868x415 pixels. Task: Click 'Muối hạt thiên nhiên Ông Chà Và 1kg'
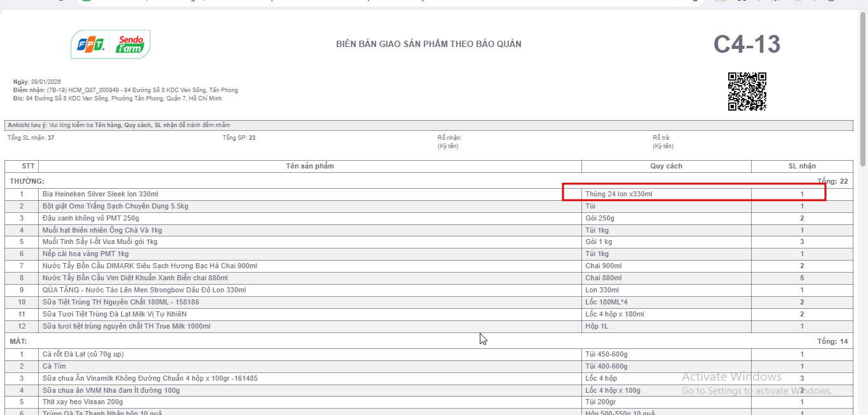[x=102, y=230]
